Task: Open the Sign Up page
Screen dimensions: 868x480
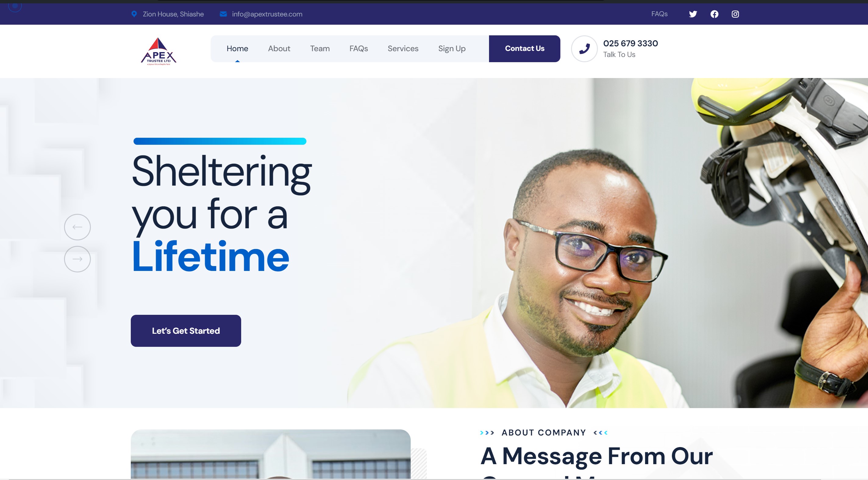Action: [452, 49]
